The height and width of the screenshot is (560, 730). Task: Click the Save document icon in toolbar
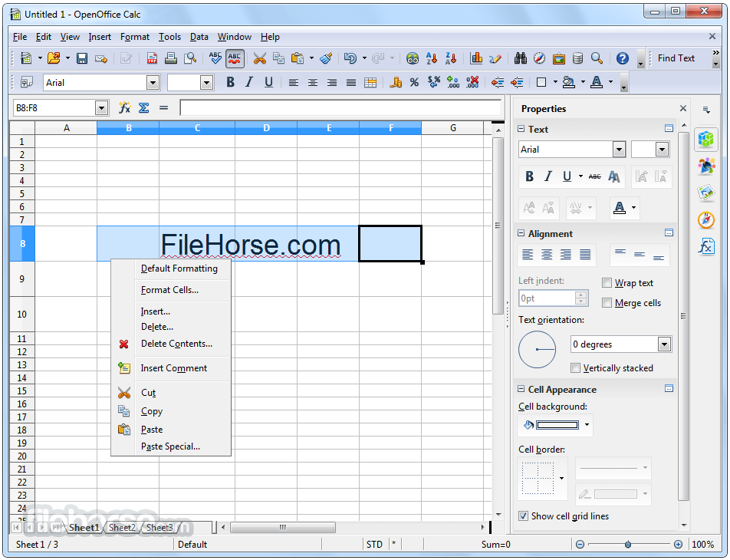pyautogui.click(x=82, y=58)
